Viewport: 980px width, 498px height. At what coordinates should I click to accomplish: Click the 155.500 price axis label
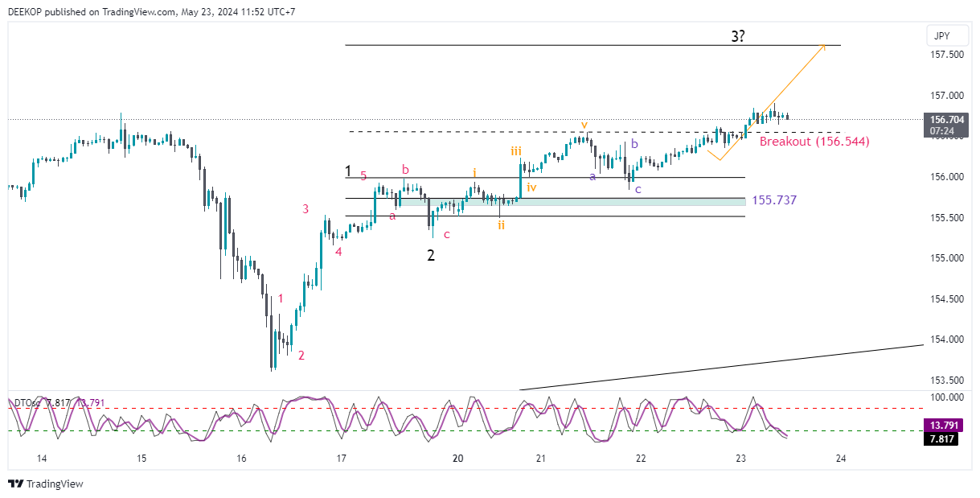tap(948, 218)
